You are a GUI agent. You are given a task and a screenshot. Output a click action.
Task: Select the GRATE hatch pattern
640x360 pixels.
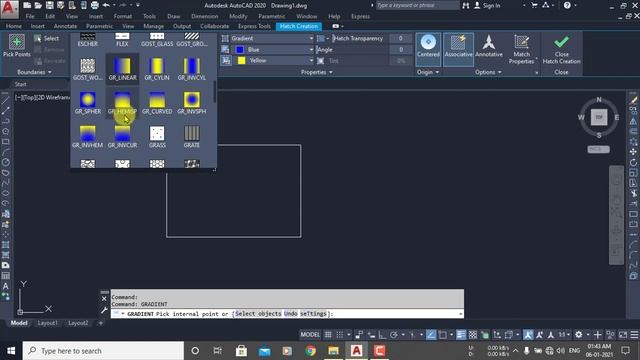click(x=191, y=137)
